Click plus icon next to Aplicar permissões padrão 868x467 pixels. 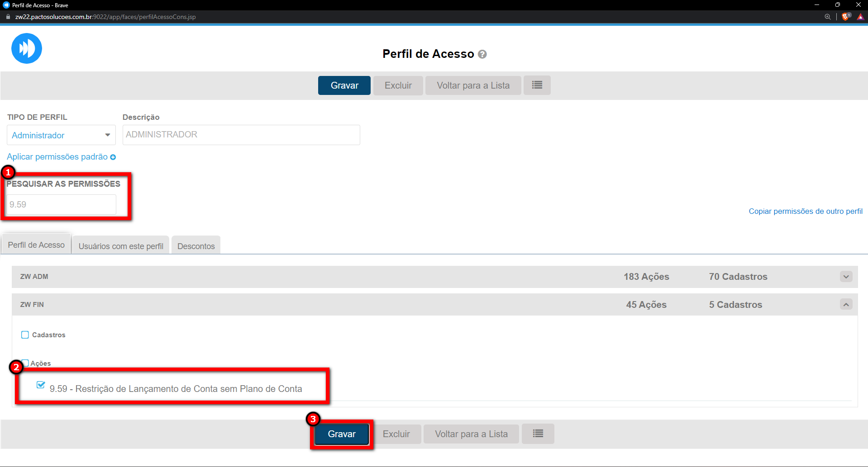[x=113, y=157]
